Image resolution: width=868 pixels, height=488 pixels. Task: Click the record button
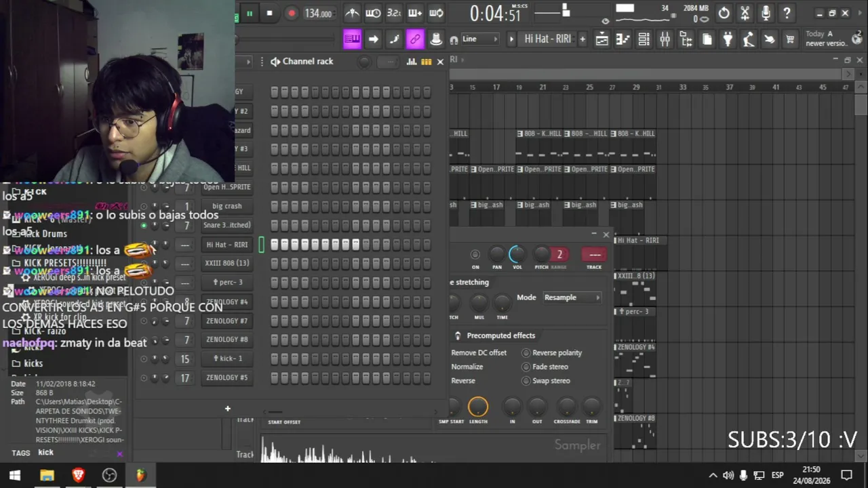tap(291, 13)
